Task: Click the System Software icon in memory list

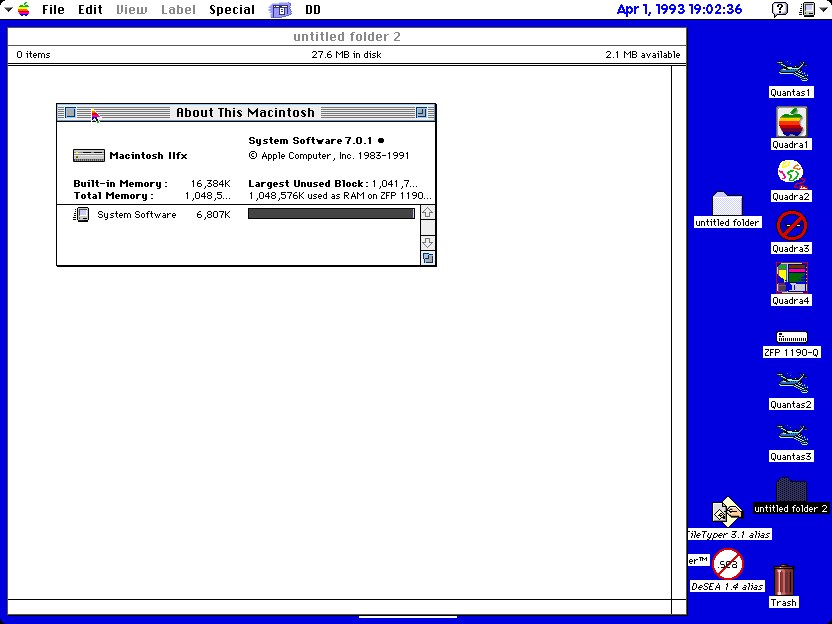Action: (81, 214)
